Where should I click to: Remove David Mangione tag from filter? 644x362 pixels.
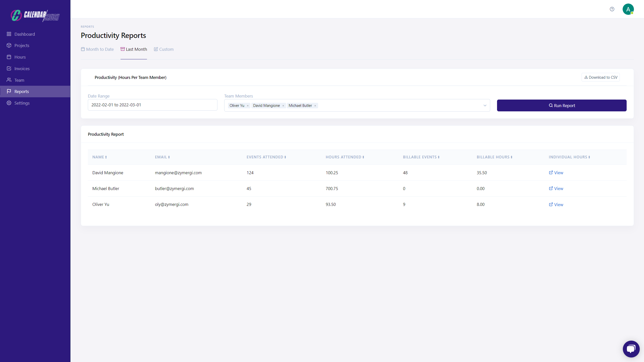[x=283, y=106]
